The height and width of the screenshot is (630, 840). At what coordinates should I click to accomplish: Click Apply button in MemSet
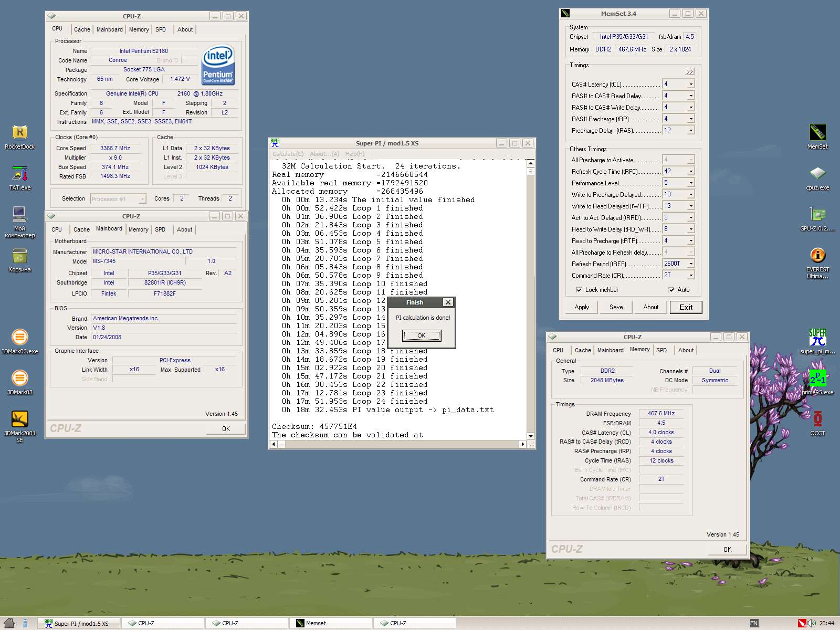(582, 307)
